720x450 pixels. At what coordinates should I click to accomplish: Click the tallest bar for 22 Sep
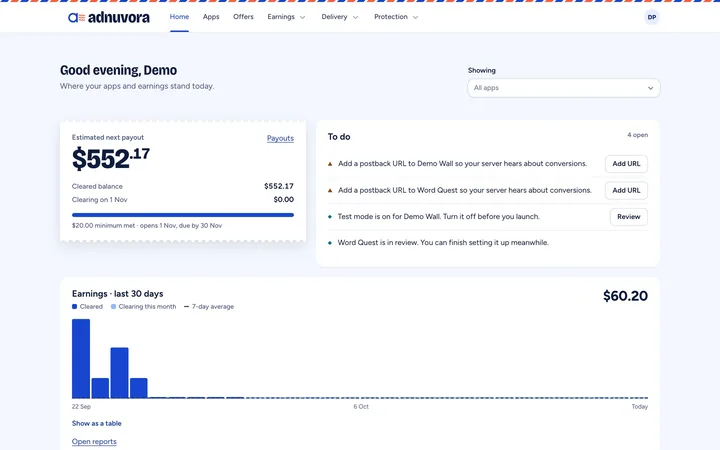click(81, 359)
